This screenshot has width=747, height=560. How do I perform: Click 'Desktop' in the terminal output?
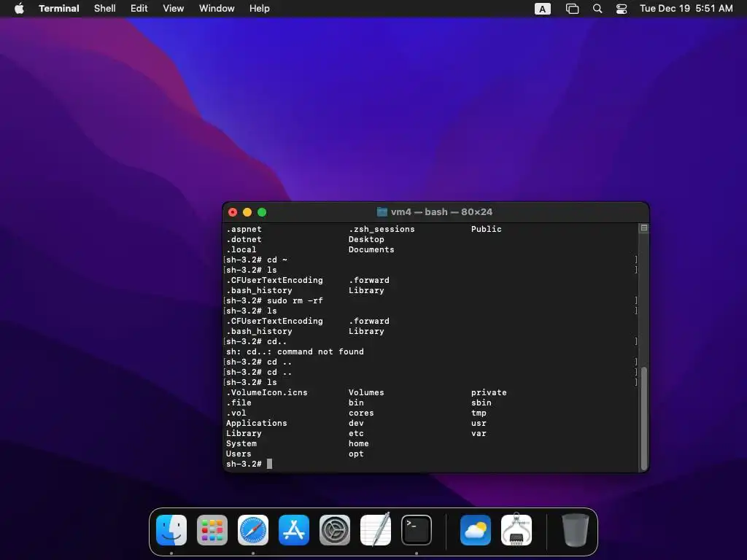tap(366, 239)
